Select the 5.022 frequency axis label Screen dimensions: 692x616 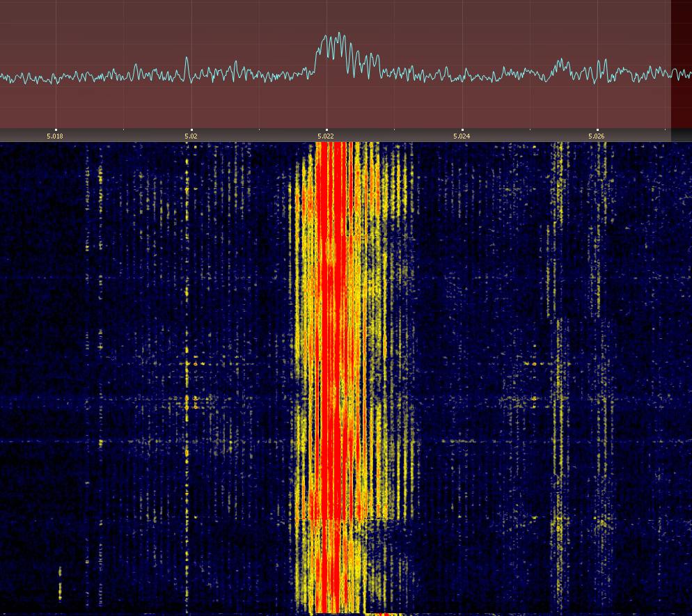(x=327, y=136)
